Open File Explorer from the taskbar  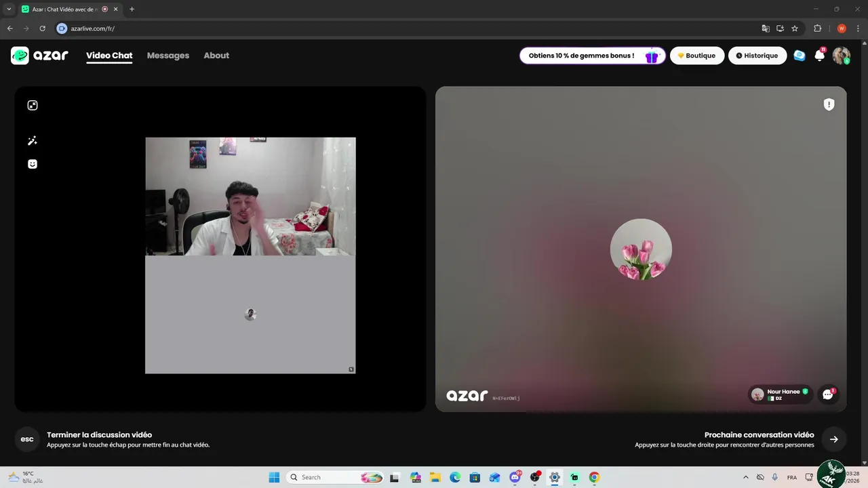(x=435, y=477)
